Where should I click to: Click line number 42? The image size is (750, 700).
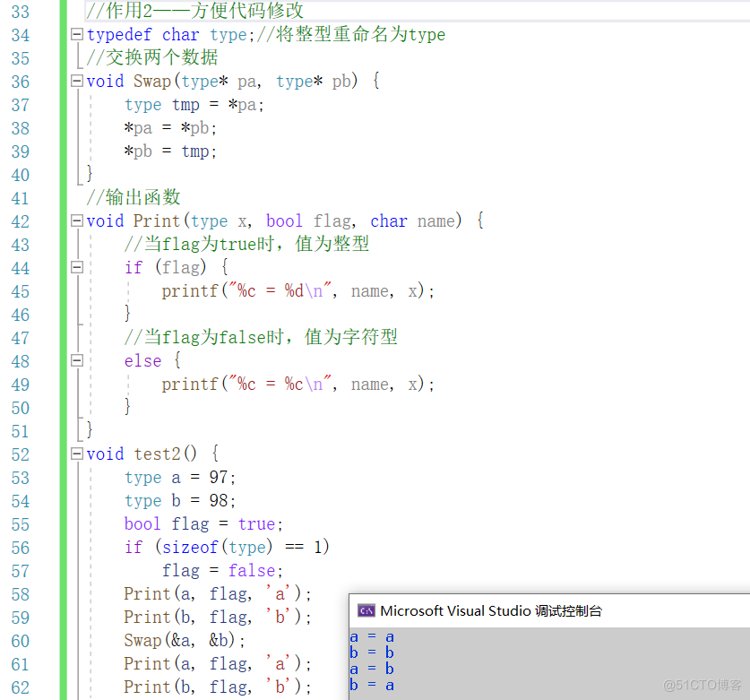click(x=21, y=221)
